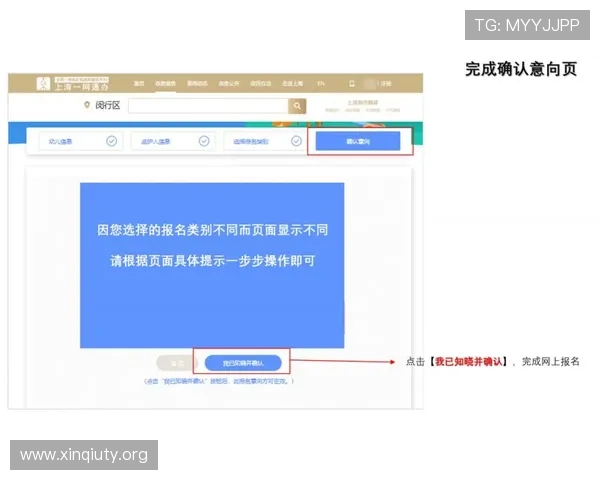Image resolution: width=600 pixels, height=480 pixels.
Task: Open the 首页 navigation item
Action: click(139, 83)
